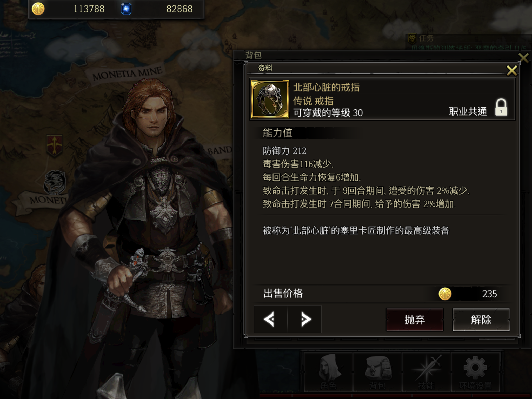Viewport: 532px width, 399px height.
Task: Open the 背包 bag menu icon
Action: [377, 372]
